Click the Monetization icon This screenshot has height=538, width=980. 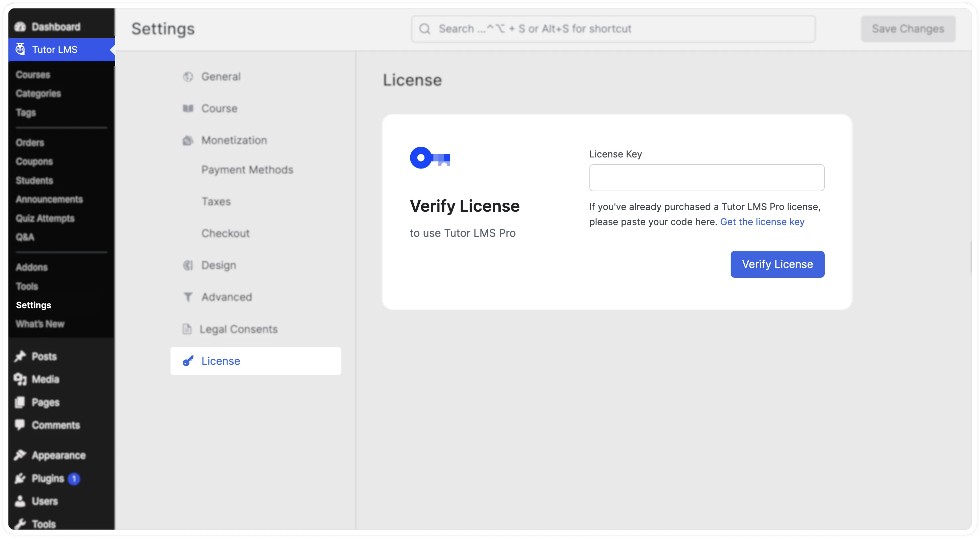pyautogui.click(x=188, y=140)
